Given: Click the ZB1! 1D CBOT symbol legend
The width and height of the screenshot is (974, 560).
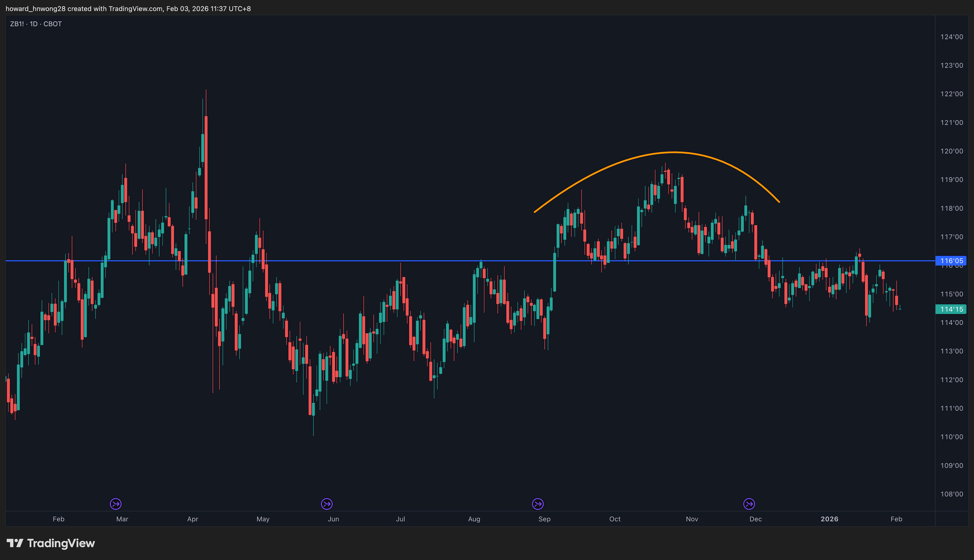Looking at the screenshot, I should pyautogui.click(x=36, y=24).
